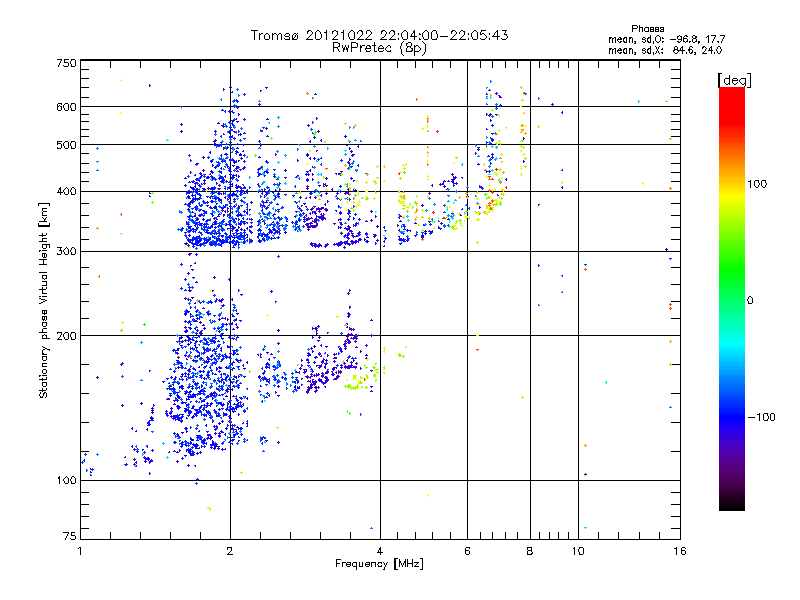Click the 'mean, sd,O: -96.8, 17.7' line

click(x=666, y=40)
